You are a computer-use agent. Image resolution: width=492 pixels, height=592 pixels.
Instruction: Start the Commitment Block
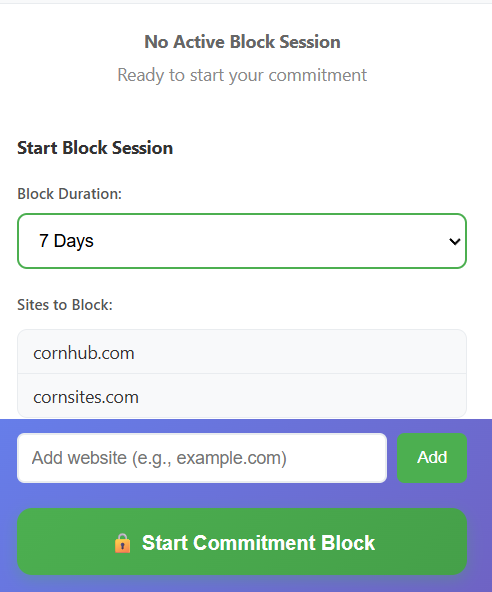tap(242, 541)
